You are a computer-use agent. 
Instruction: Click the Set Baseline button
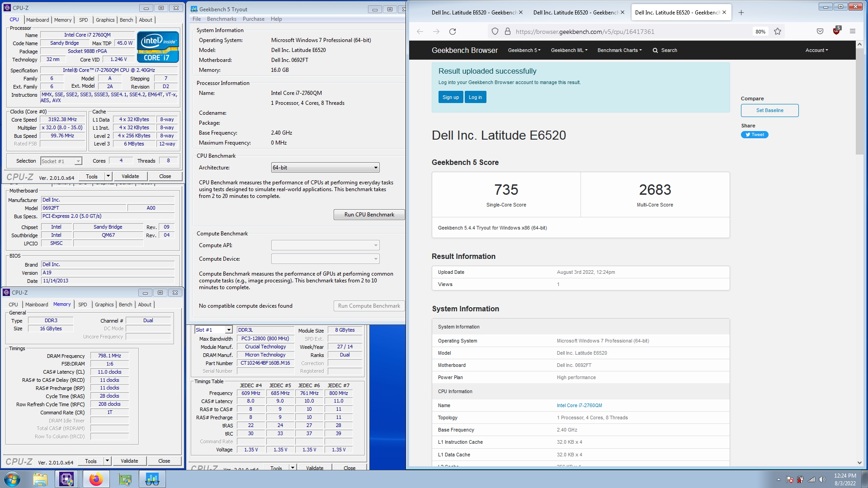tap(769, 110)
